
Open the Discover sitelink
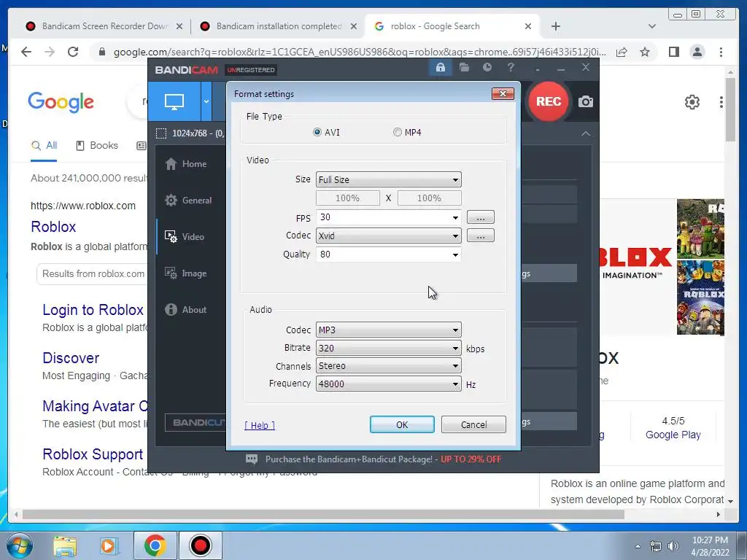click(x=71, y=358)
